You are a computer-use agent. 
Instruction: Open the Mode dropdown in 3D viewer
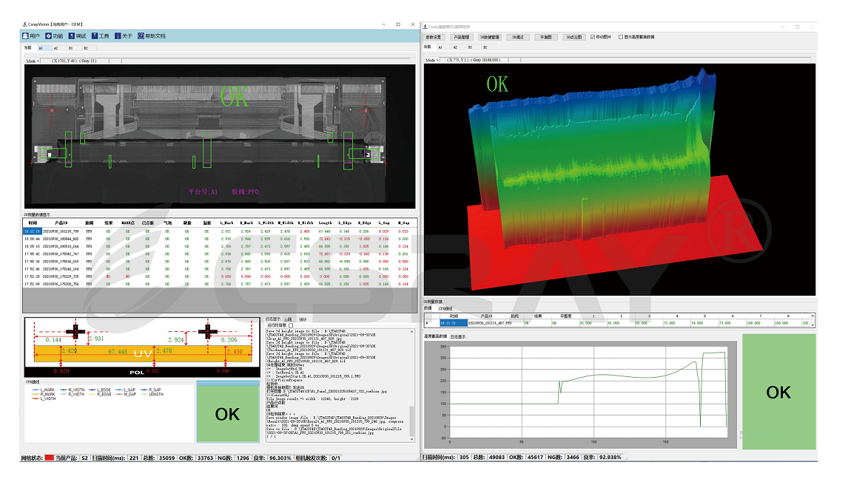pos(431,60)
